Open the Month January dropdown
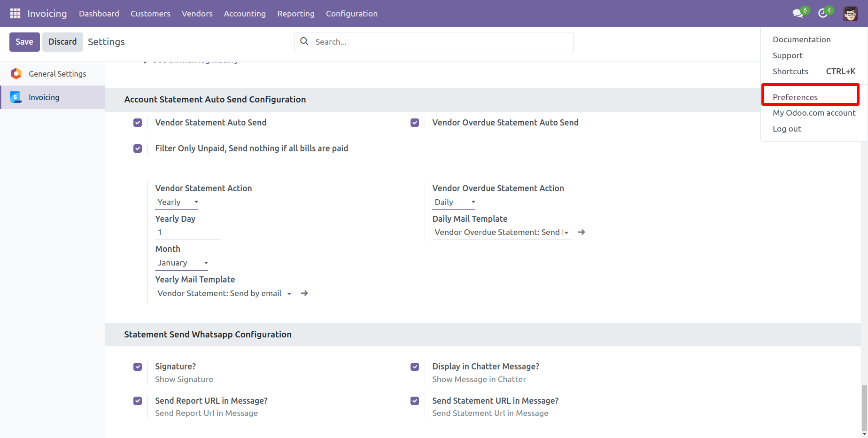 pyautogui.click(x=182, y=263)
